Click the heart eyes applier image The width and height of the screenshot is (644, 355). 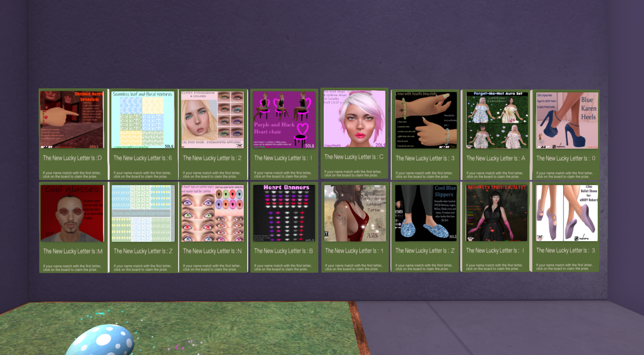click(x=212, y=213)
